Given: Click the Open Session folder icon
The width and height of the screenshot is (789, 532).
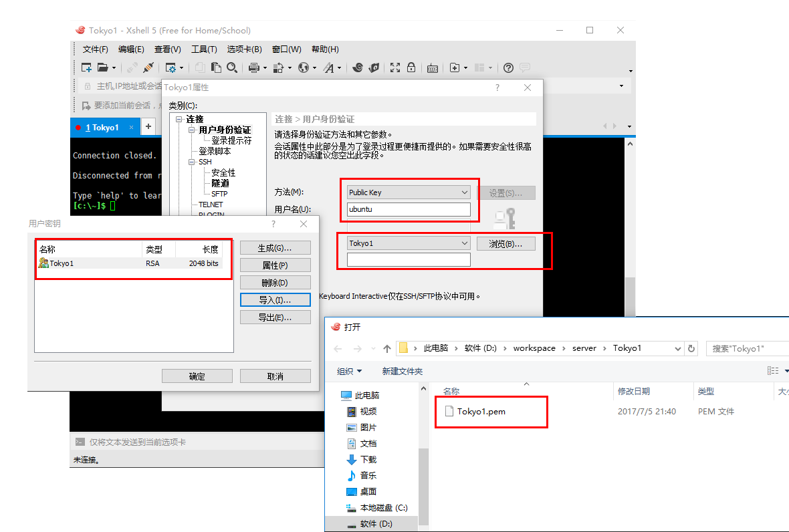Looking at the screenshot, I should (103, 68).
